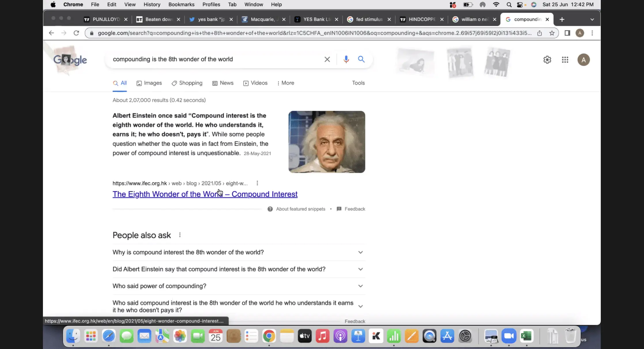
Task: Open the More search filters dropdown
Action: pos(285,83)
